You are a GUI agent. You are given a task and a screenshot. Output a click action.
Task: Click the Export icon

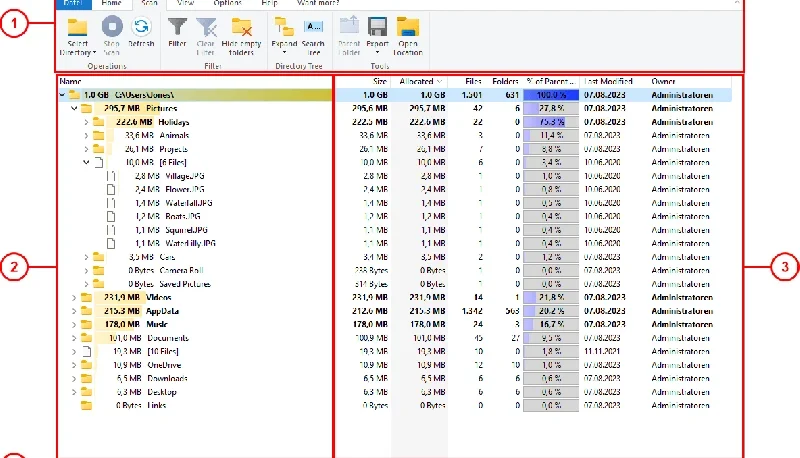pyautogui.click(x=378, y=27)
